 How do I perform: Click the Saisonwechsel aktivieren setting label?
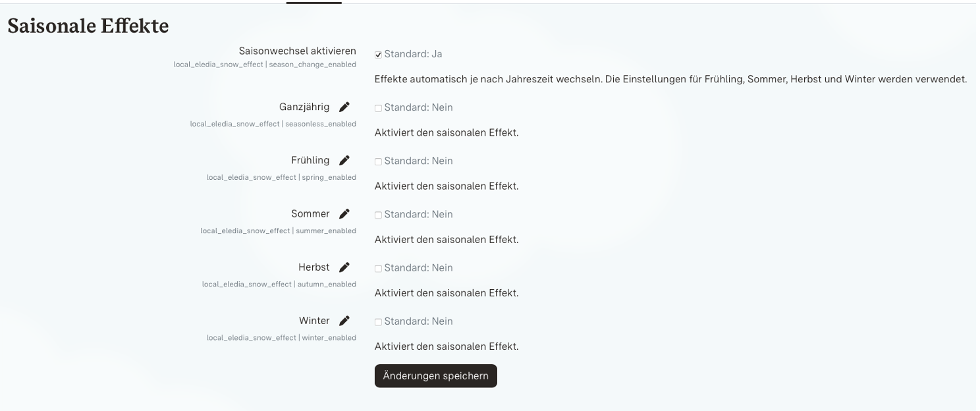point(297,51)
